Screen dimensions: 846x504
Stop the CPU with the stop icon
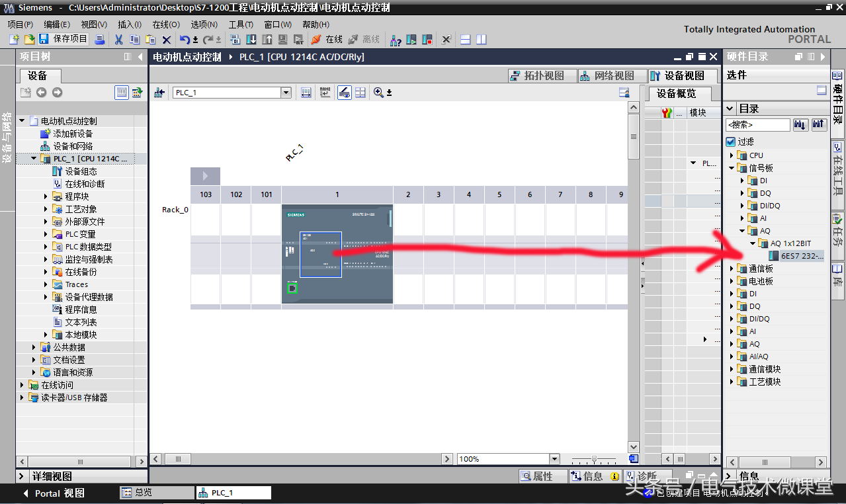pyautogui.click(x=427, y=39)
